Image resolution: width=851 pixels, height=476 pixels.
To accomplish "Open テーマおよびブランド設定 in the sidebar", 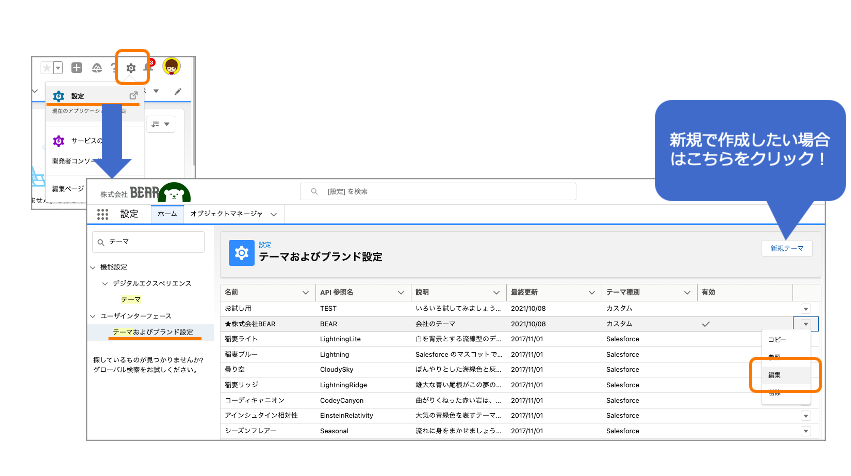I will [x=153, y=332].
